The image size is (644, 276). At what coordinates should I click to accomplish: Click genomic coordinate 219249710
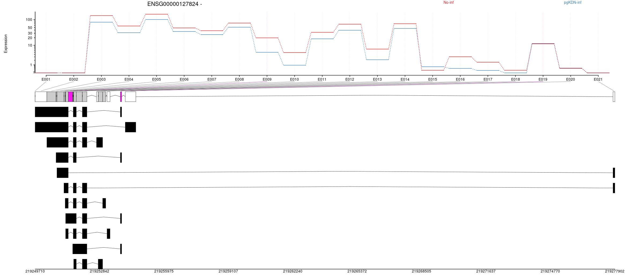[35, 271]
